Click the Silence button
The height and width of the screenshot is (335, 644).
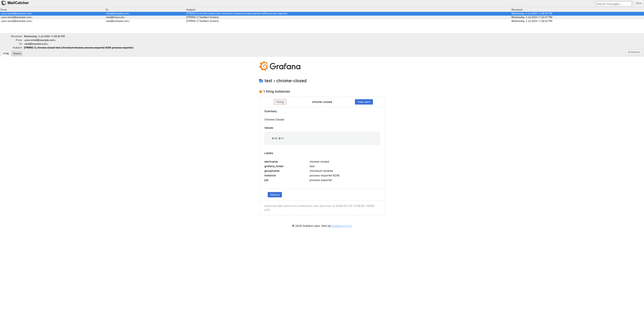click(275, 195)
